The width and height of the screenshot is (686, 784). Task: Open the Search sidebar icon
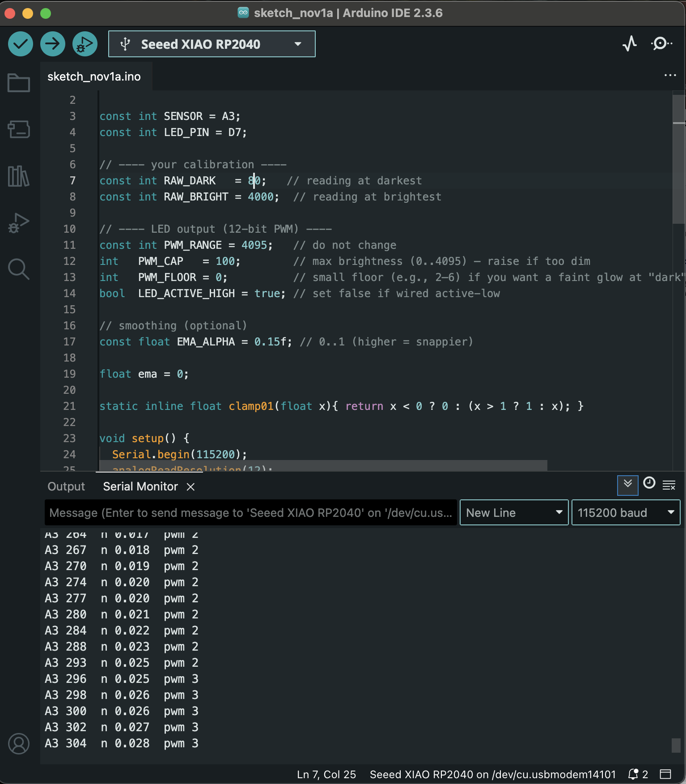tap(19, 269)
